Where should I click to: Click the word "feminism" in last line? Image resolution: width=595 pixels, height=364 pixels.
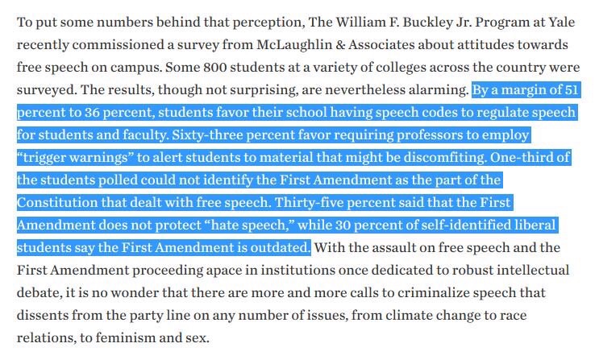pos(113,337)
